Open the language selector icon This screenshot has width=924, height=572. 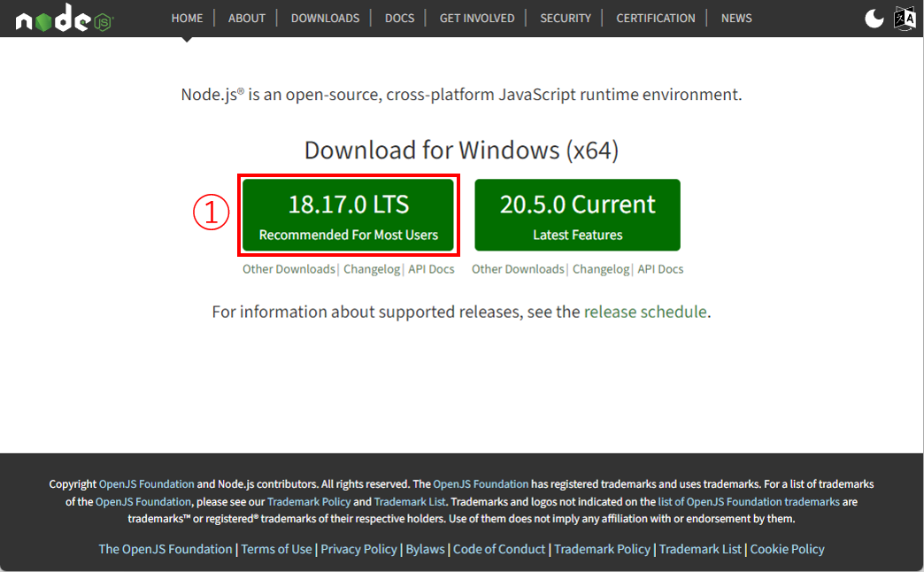pos(905,18)
